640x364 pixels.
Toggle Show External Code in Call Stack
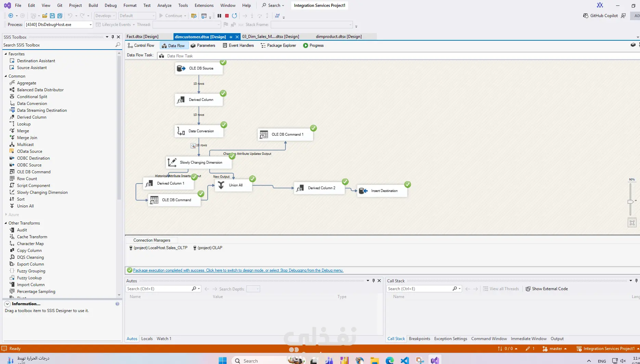point(547,289)
